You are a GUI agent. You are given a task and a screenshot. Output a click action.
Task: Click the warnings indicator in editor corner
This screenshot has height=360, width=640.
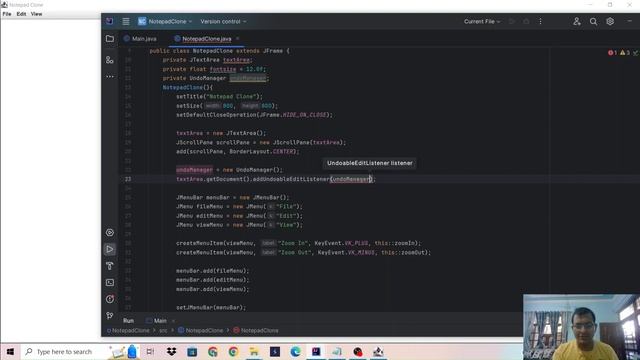pyautogui.click(x=625, y=53)
